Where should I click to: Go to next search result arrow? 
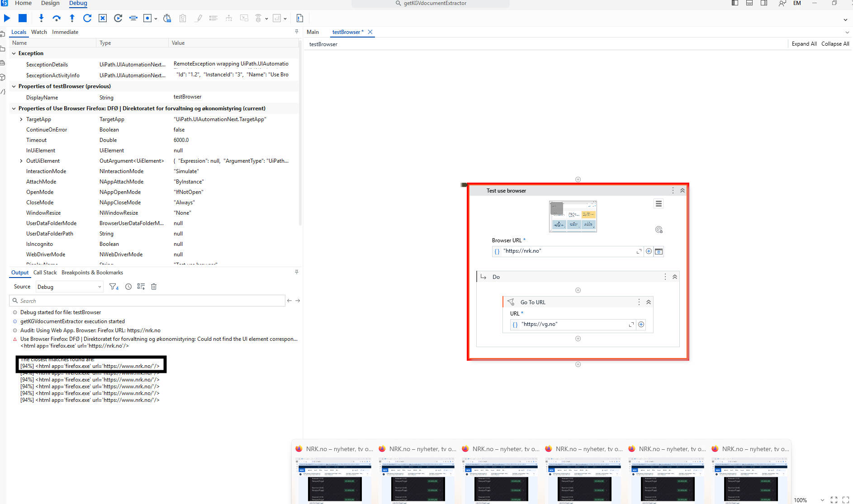298,301
